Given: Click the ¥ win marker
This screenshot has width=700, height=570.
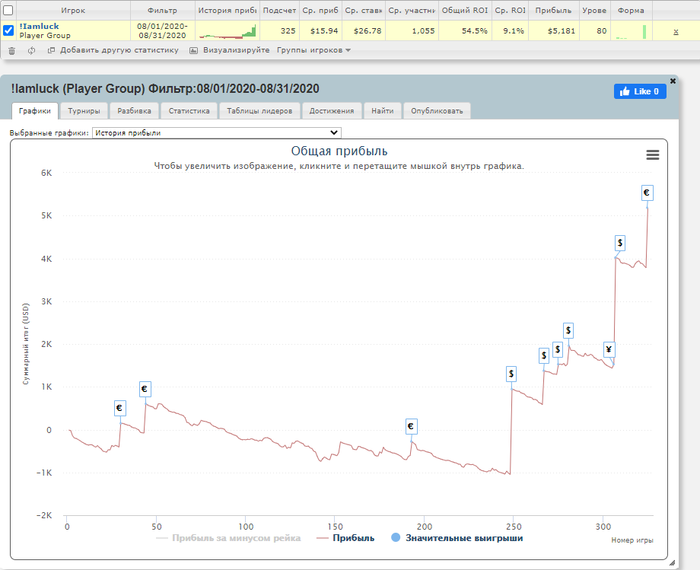Looking at the screenshot, I should click(x=609, y=349).
